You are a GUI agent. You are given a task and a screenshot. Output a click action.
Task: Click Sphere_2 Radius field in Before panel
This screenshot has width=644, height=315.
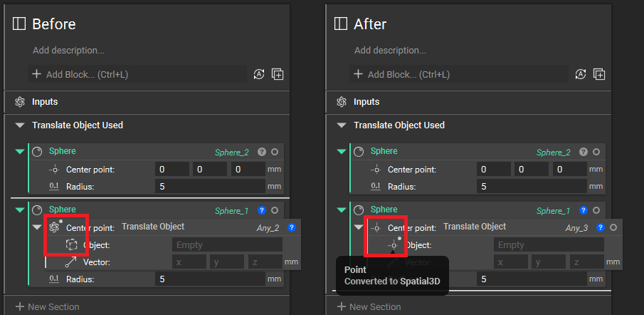point(211,186)
